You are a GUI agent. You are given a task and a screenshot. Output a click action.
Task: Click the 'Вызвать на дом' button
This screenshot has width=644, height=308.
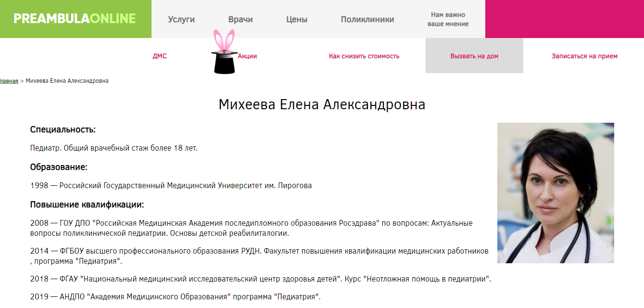(x=474, y=56)
